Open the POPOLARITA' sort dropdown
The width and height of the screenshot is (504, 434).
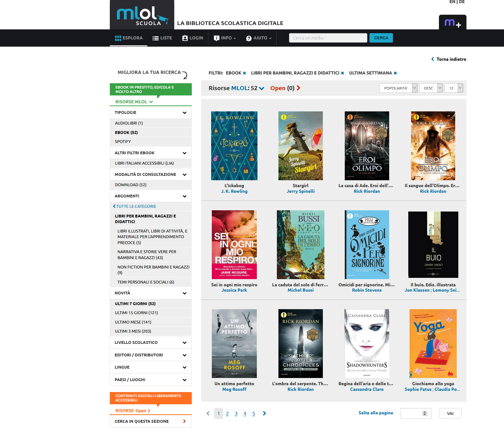pos(398,88)
